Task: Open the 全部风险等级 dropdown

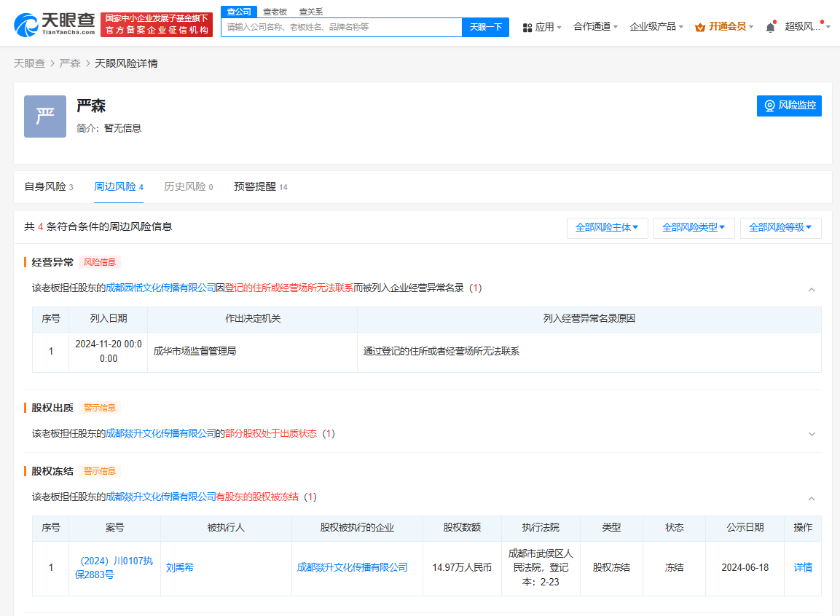Action: [780, 228]
